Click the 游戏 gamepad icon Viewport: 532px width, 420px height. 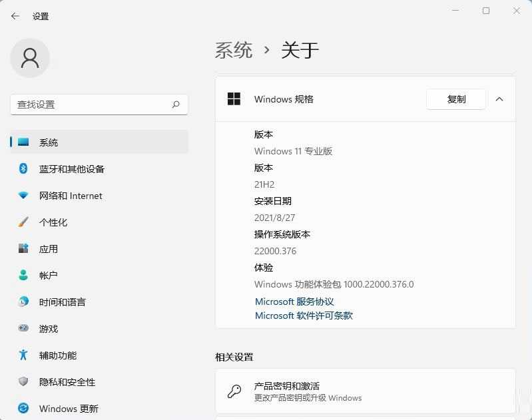click(x=23, y=329)
